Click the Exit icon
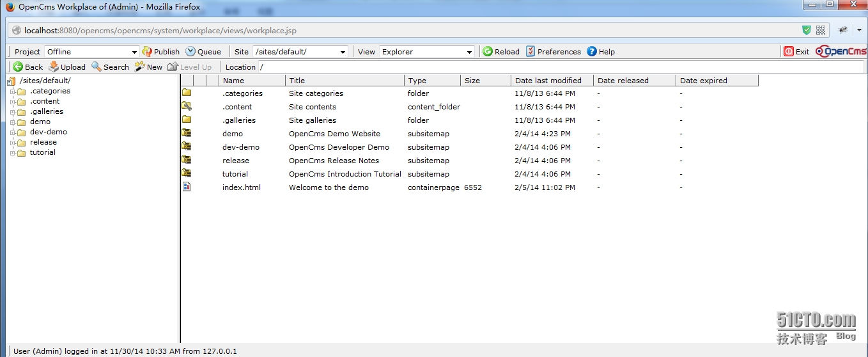 click(x=789, y=52)
